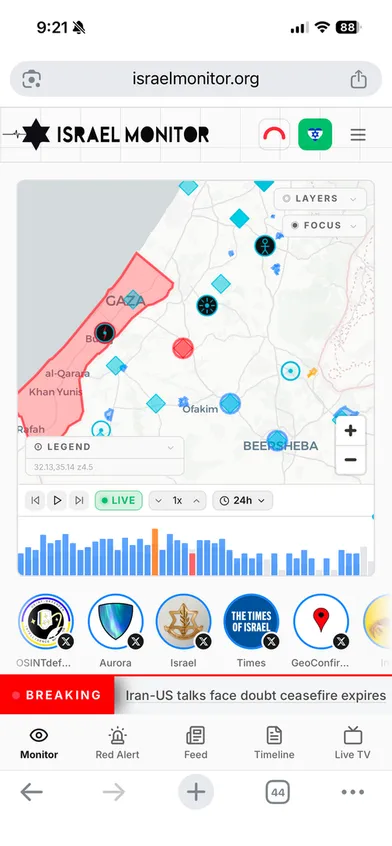Click the Ofakim map label
The height and width of the screenshot is (846, 392).
(200, 409)
